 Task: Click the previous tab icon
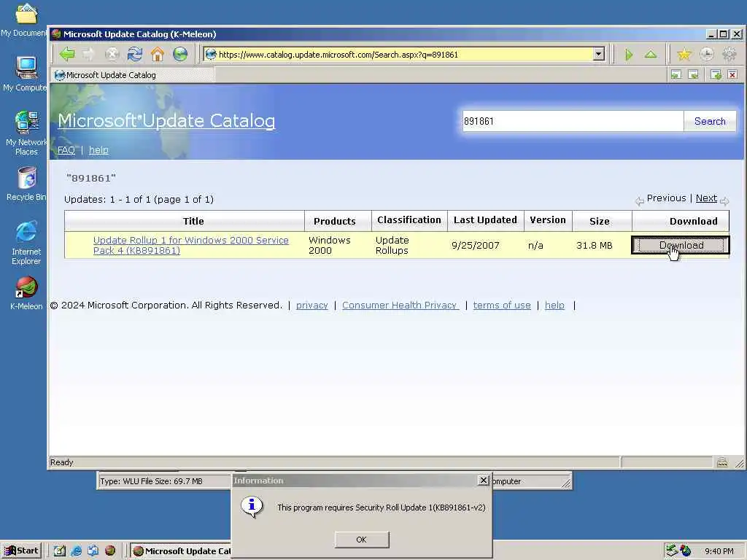point(676,75)
